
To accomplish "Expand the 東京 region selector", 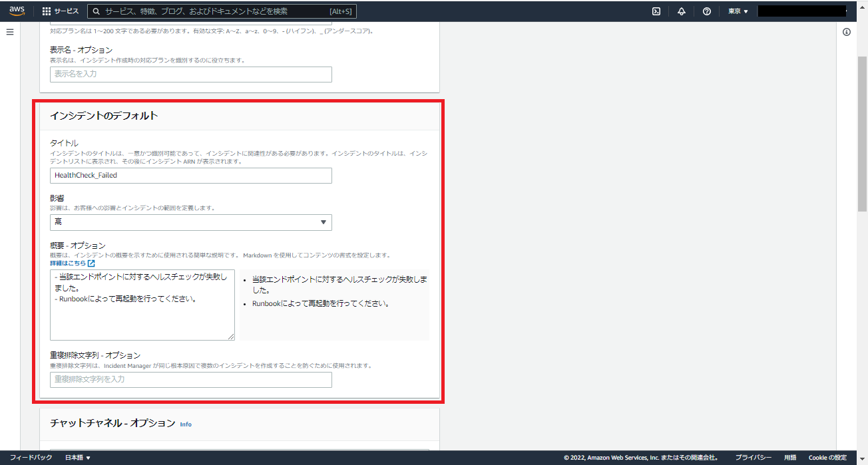I will coord(738,11).
